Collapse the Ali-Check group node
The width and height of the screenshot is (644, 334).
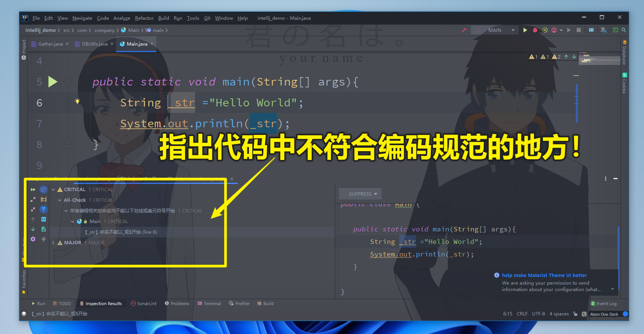(60, 200)
